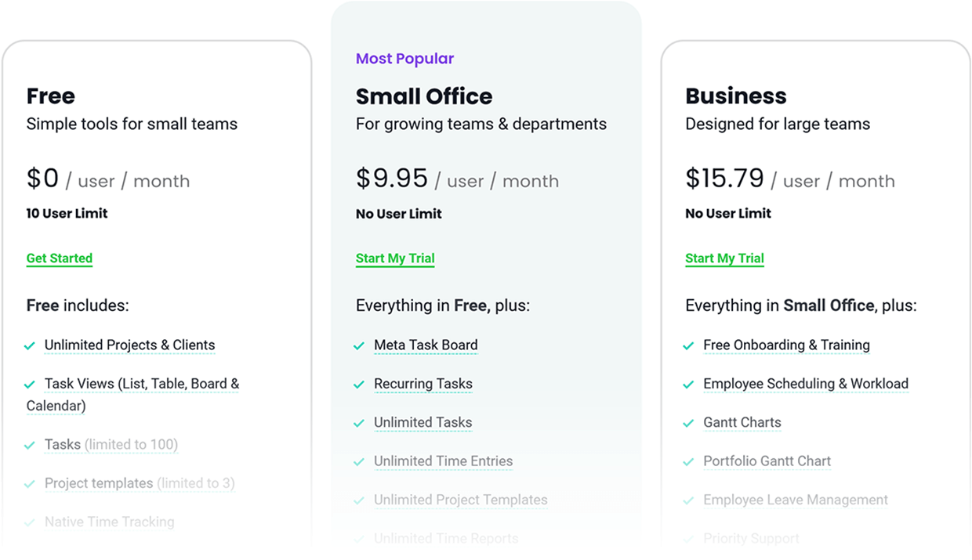
Task: Open the Project templates feature link
Action: [100, 483]
